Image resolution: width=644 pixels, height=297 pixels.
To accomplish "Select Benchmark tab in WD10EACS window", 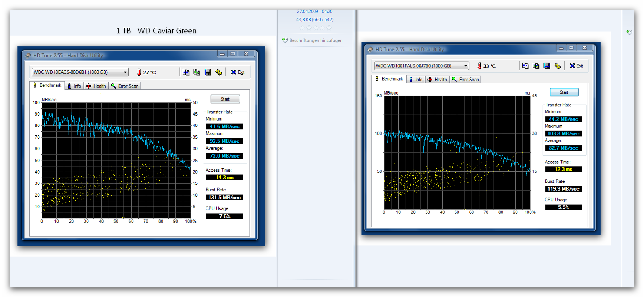I will click(x=47, y=85).
